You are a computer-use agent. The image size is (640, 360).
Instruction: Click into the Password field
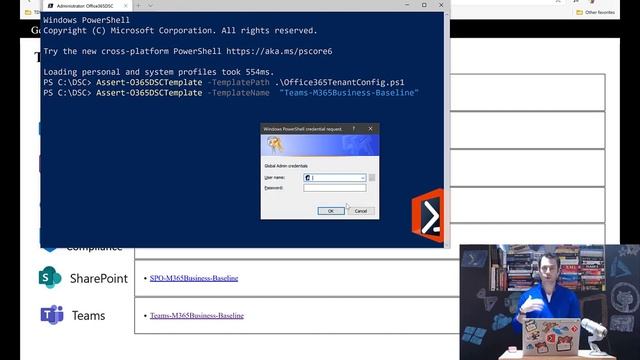[335, 188]
